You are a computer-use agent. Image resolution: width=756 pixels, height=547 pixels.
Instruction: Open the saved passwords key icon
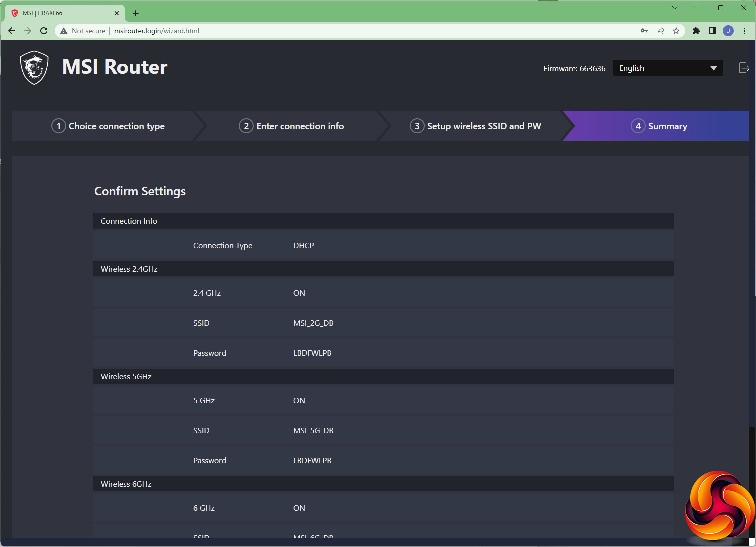pyautogui.click(x=644, y=31)
